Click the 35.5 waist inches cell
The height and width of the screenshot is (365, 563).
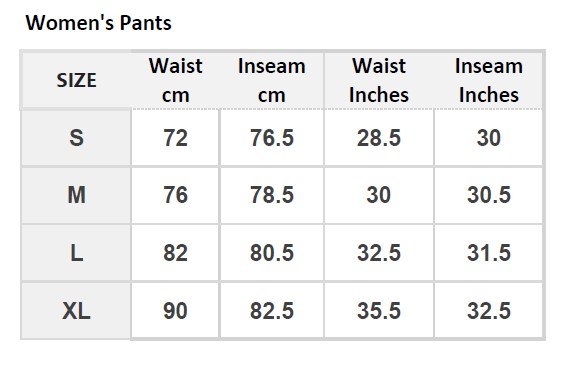pos(379,310)
